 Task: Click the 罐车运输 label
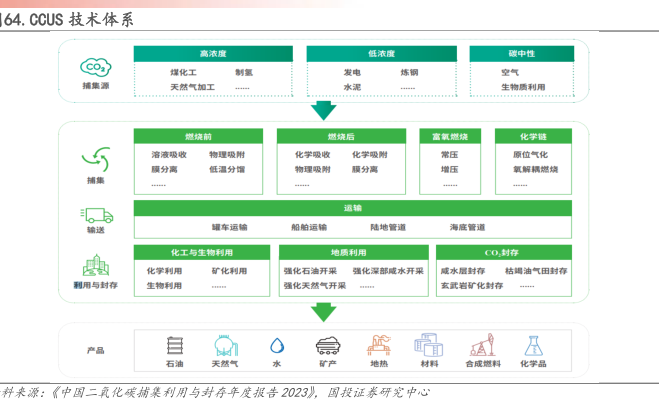click(229, 227)
